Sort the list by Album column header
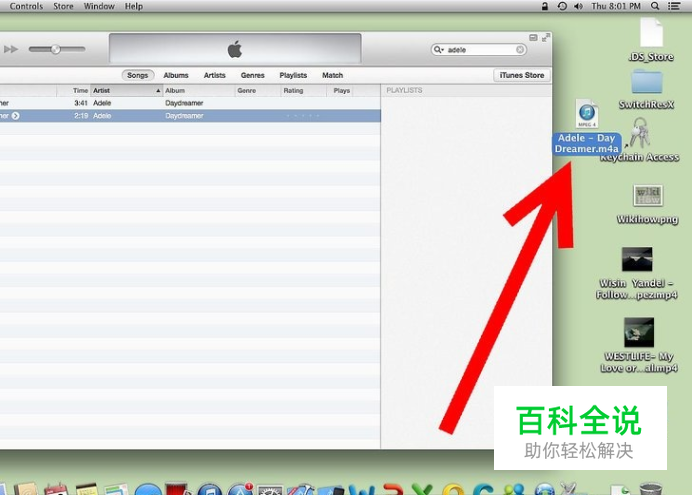The image size is (692, 495). (x=199, y=90)
